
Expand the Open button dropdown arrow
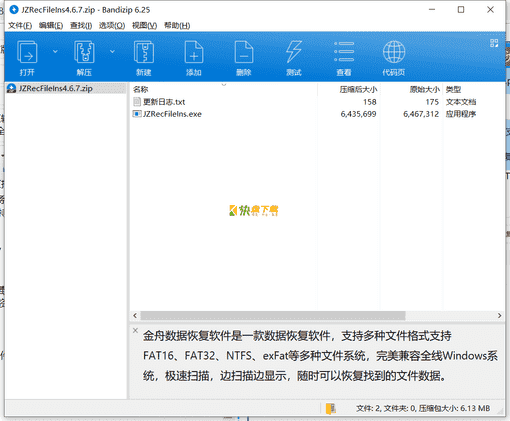[x=55, y=51]
